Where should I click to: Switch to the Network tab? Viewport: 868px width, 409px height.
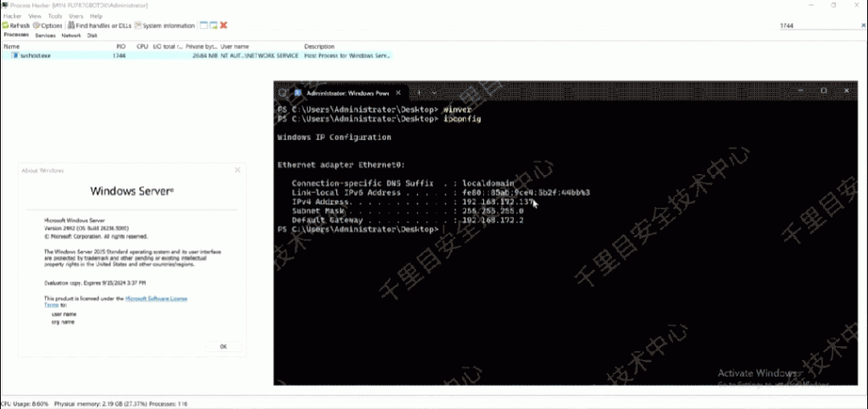[x=71, y=35]
